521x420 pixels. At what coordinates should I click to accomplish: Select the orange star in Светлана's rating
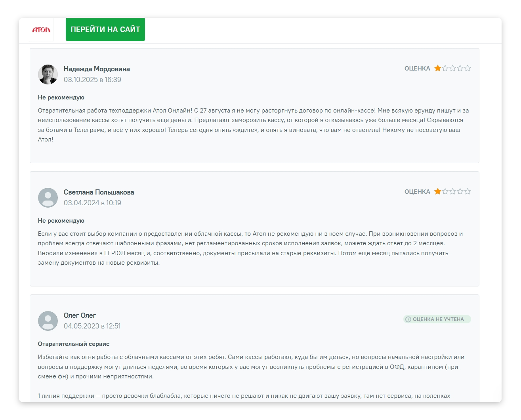tap(438, 191)
